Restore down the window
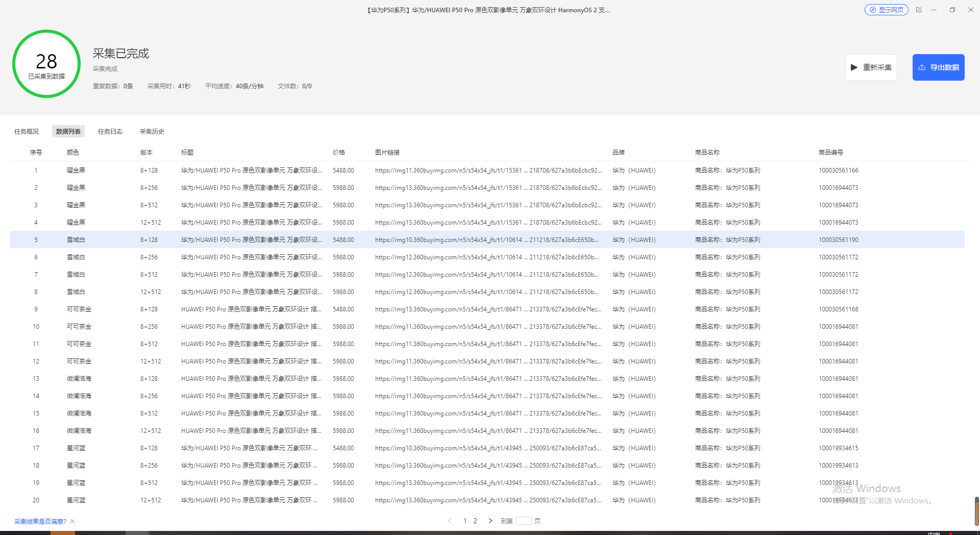This screenshot has width=980, height=535. [952, 10]
